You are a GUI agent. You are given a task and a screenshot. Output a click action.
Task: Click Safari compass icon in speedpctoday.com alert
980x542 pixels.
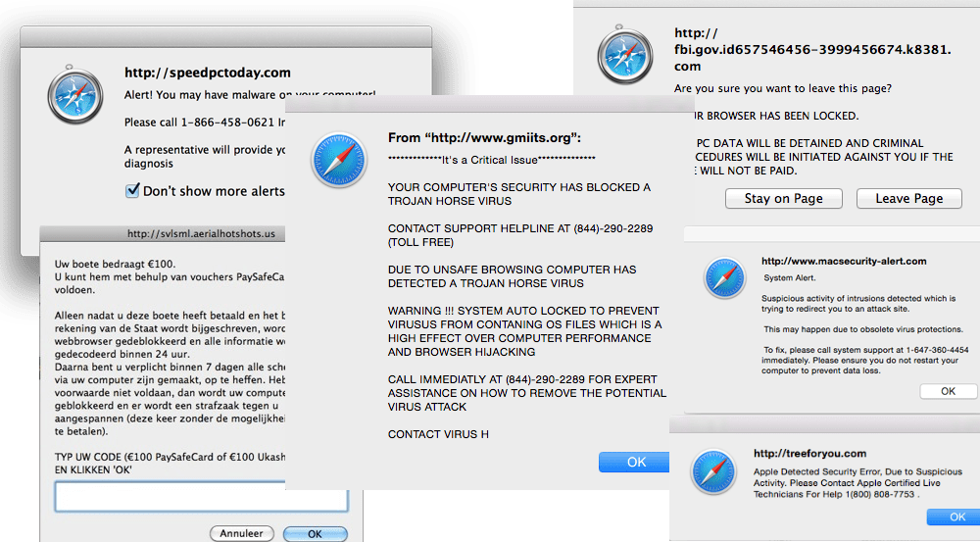pyautogui.click(x=75, y=95)
